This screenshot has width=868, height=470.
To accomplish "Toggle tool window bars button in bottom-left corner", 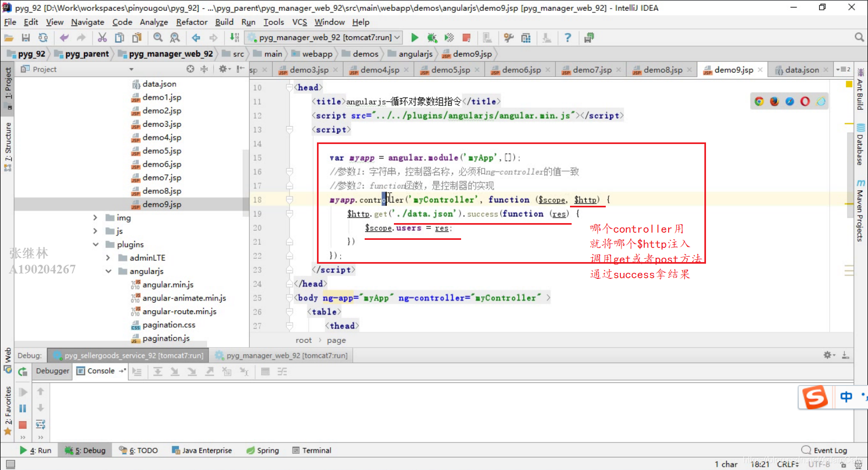I will tap(10, 464).
